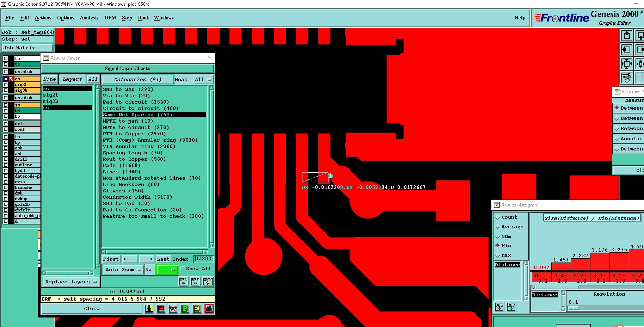Select the Same Net Spacing (750) category
The height and width of the screenshot is (327, 644).
154,115
